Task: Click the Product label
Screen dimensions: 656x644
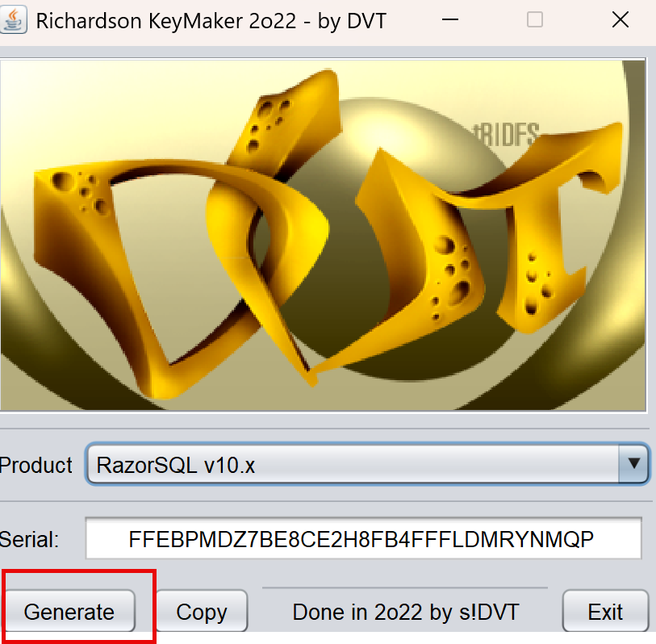Action: 36,465
